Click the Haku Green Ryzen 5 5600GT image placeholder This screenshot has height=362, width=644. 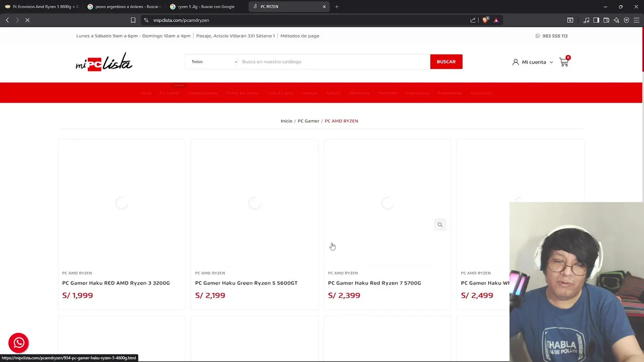pyautogui.click(x=255, y=203)
